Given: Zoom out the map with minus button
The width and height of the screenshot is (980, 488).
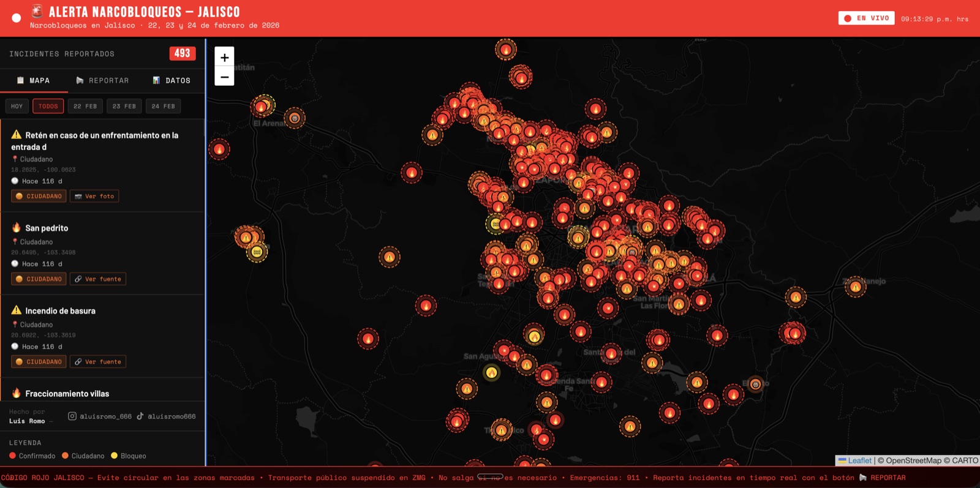Looking at the screenshot, I should [224, 77].
